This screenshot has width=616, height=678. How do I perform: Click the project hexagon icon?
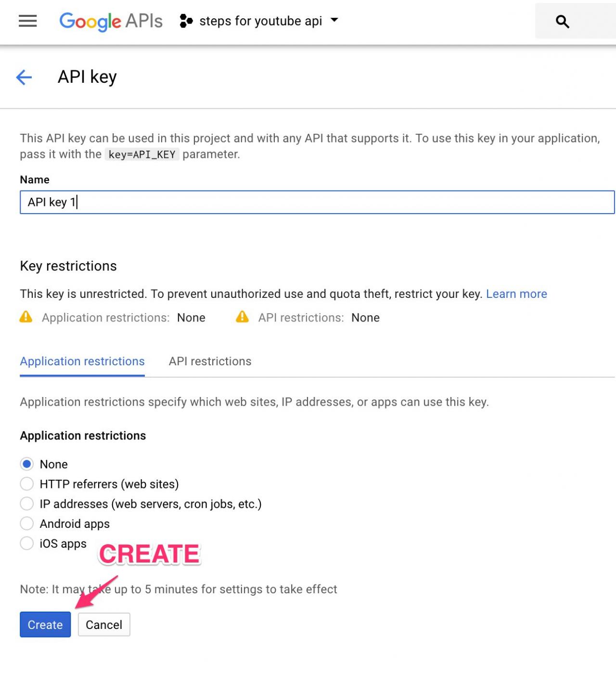186,21
